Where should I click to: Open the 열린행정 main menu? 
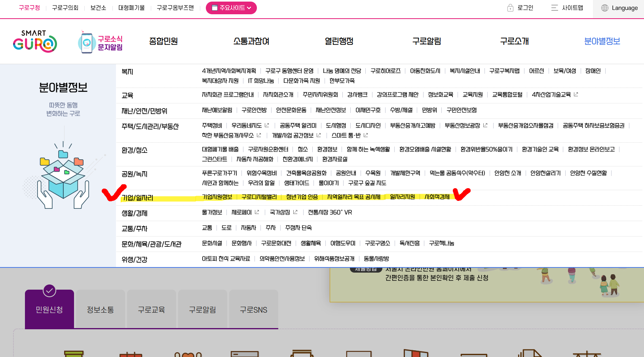point(339,41)
